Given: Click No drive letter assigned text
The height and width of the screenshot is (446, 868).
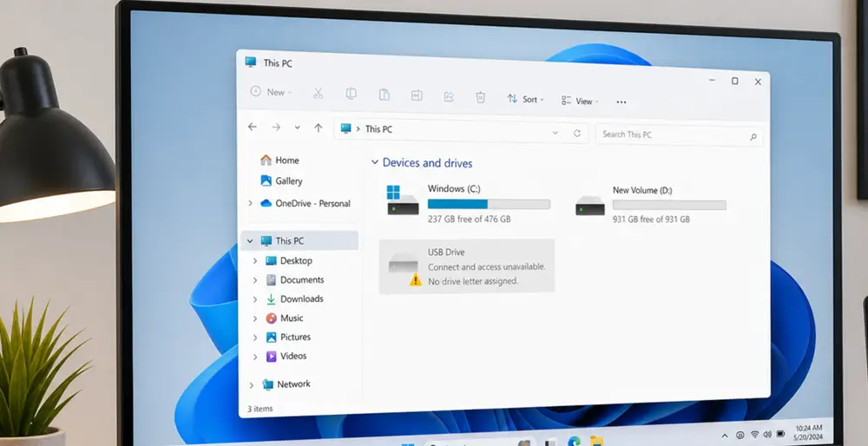Looking at the screenshot, I should 473,281.
